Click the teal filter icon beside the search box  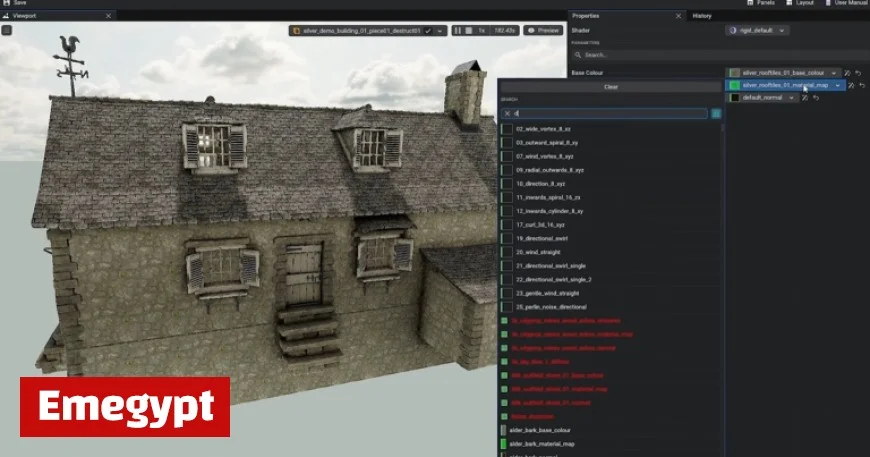(716, 114)
